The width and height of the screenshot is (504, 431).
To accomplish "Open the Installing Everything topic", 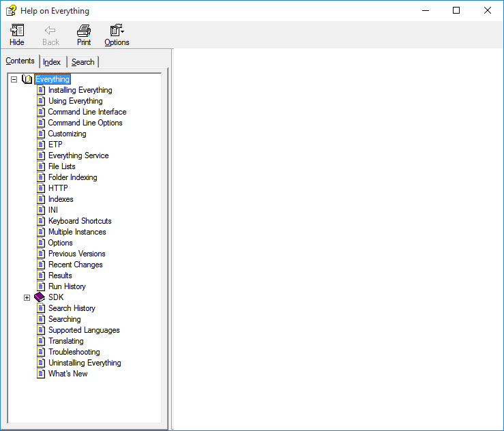I will point(80,90).
